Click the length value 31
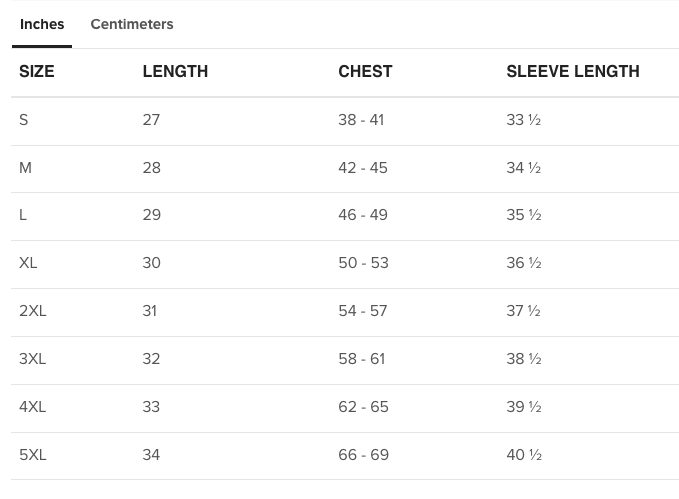 coord(150,311)
